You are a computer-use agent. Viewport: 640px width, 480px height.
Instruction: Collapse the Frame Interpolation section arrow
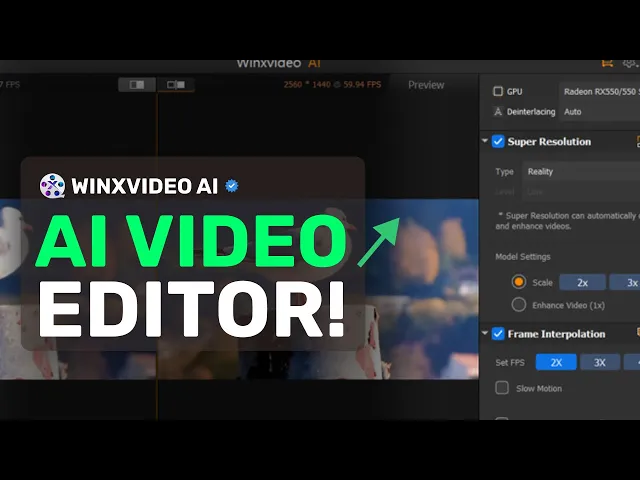485,333
